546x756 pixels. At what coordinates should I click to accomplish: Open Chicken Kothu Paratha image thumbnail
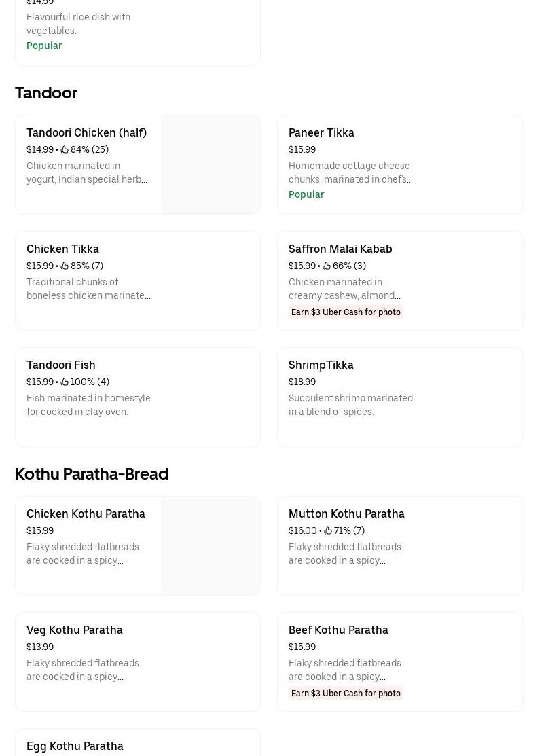[211, 545]
